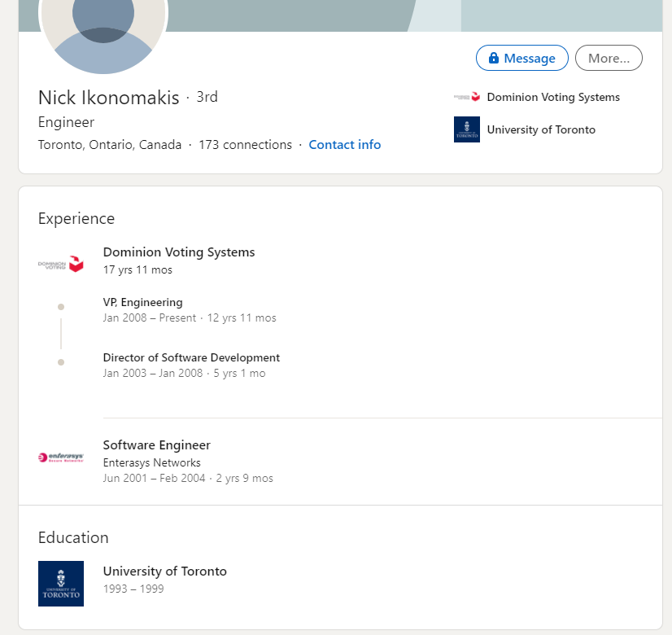Screen dimensions: 672x635
Task: Click the 173 connections text
Action: click(x=245, y=145)
